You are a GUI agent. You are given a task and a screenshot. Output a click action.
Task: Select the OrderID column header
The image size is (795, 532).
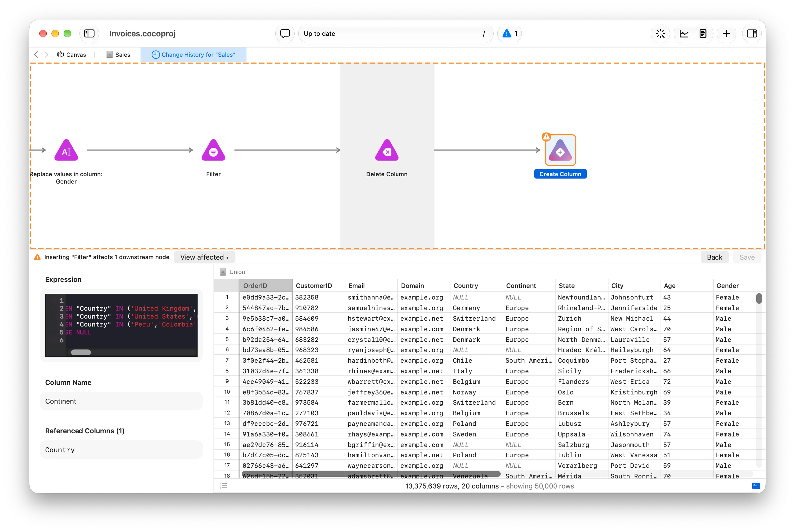(x=266, y=285)
